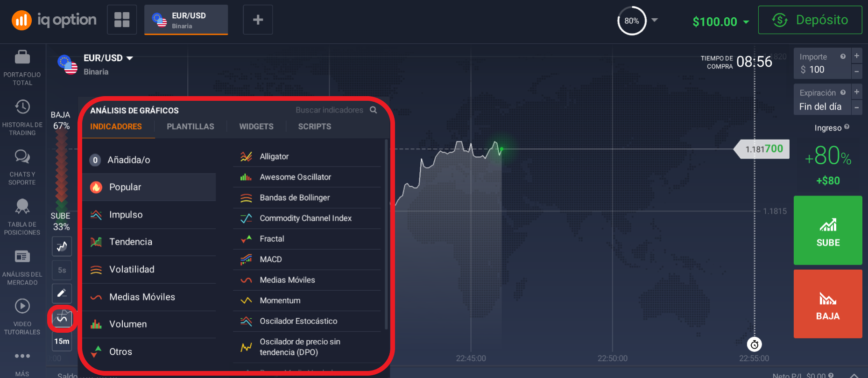Click the Expiración help question mark

click(843, 92)
